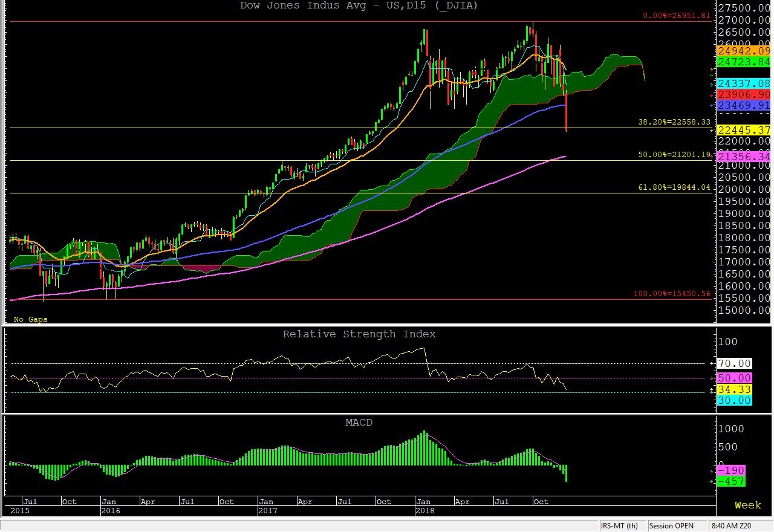Select the MACD pane title
The image size is (774, 532).
click(x=359, y=422)
